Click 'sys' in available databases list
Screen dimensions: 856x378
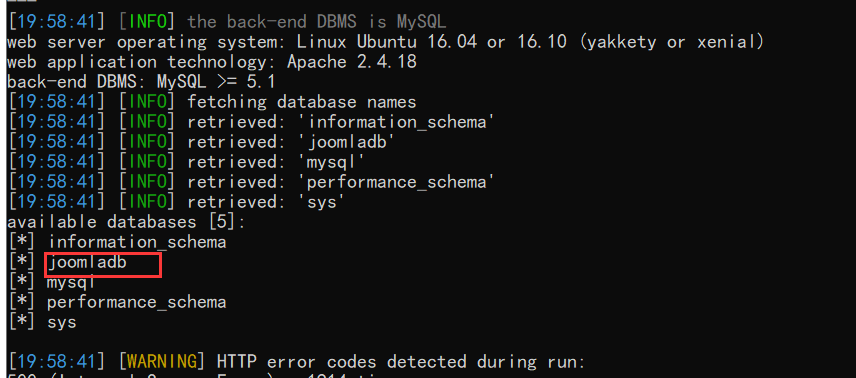pos(62,322)
